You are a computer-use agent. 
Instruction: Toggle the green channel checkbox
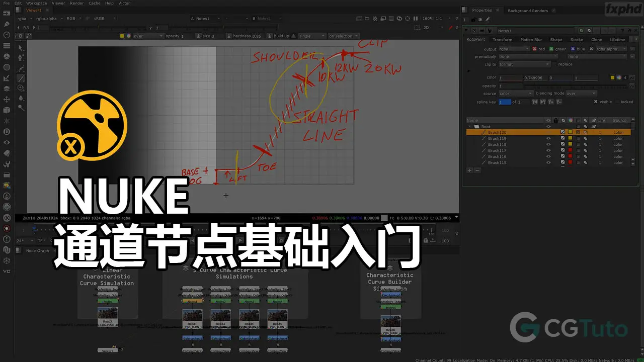tap(551, 49)
